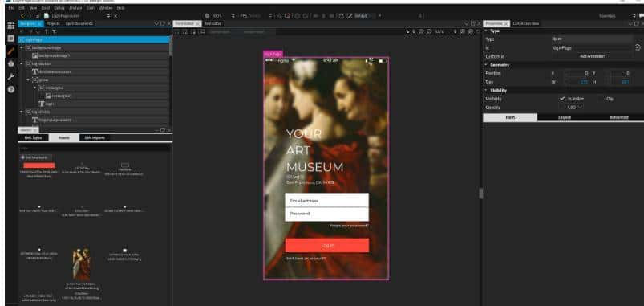
Task: Select the painting image asset thumbnail
Action: pos(81,263)
